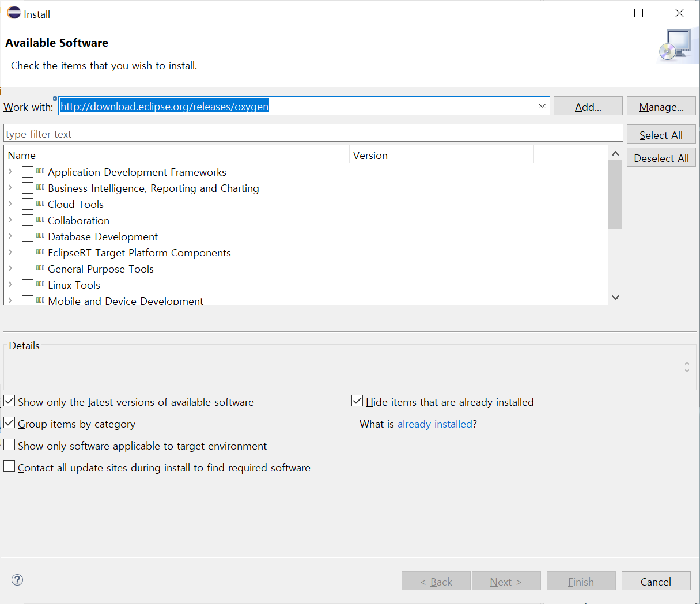Expand the Business Intelligence, Reporting and Charting category
The image size is (700, 604).
click(x=10, y=188)
